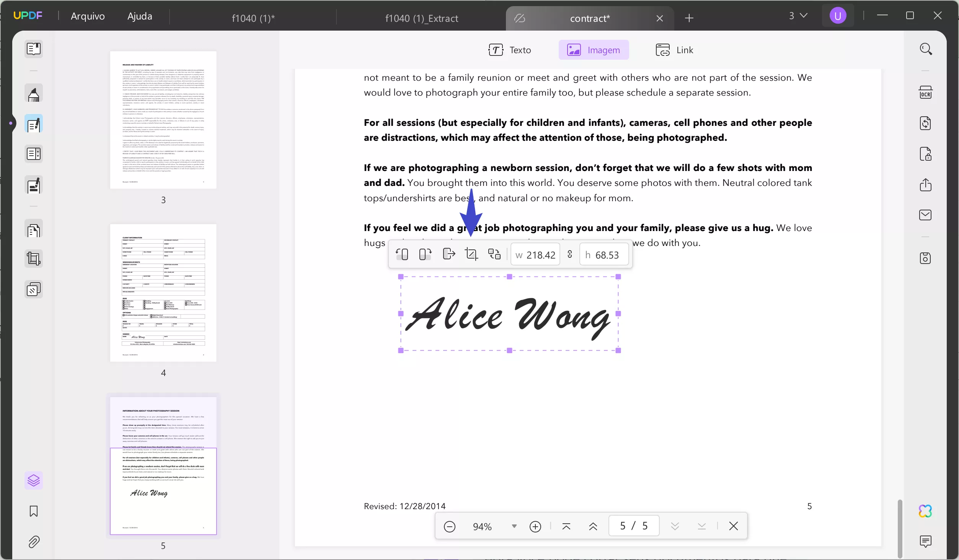Select the Texto editing tool
Image resolution: width=959 pixels, height=560 pixels.
tap(510, 50)
